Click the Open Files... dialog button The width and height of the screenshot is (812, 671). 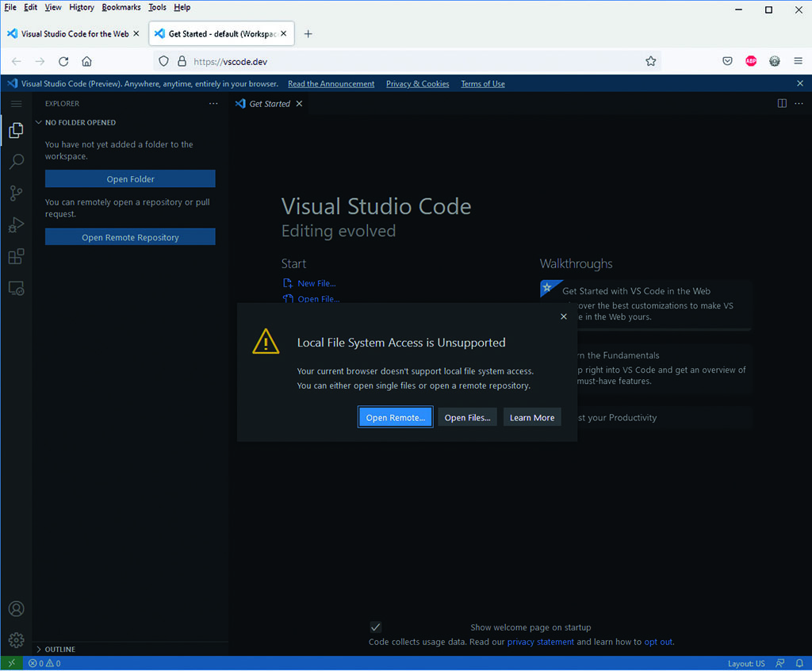click(467, 418)
